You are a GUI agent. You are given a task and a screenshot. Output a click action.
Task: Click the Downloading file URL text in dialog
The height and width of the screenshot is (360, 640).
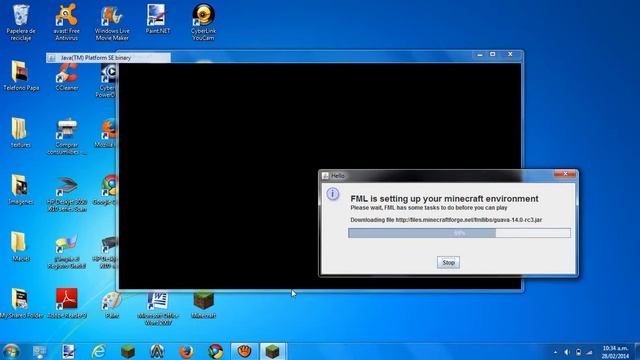coord(446,220)
